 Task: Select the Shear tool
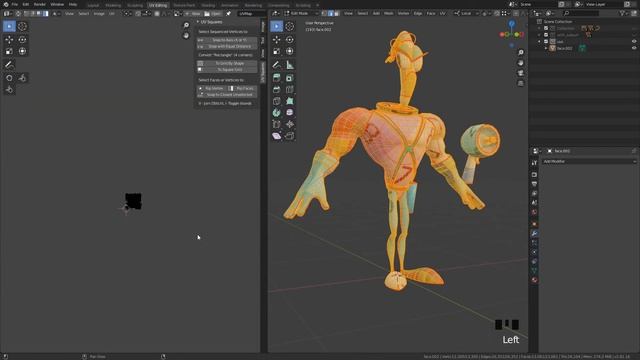(x=276, y=136)
